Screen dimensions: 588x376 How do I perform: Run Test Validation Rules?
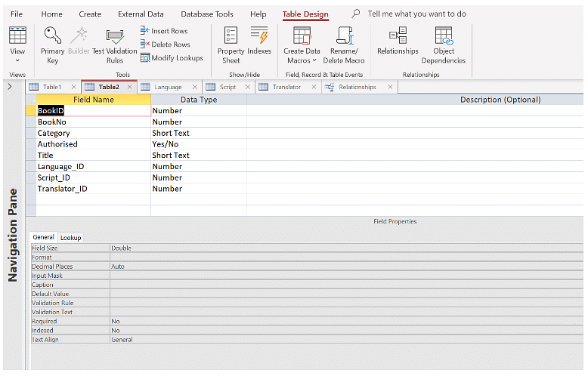(115, 46)
